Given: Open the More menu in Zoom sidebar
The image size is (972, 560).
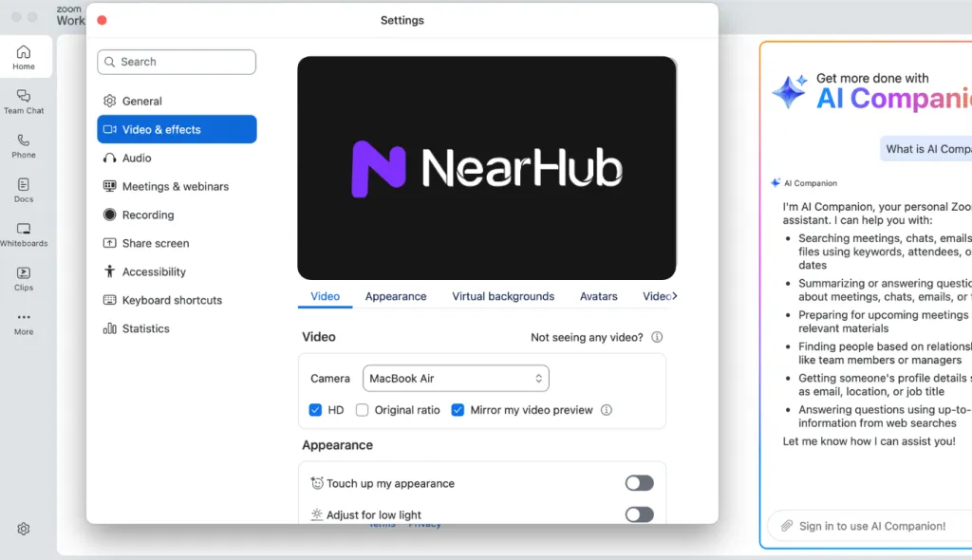Looking at the screenshot, I should coord(24,323).
